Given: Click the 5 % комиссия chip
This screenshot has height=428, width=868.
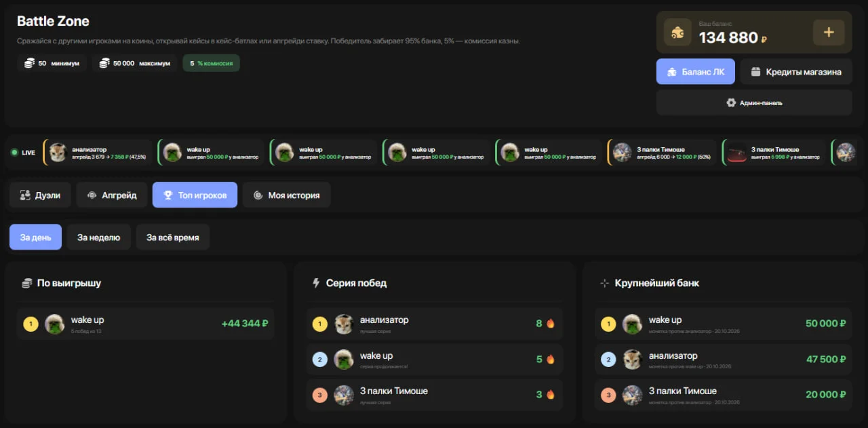Looking at the screenshot, I should (x=211, y=63).
